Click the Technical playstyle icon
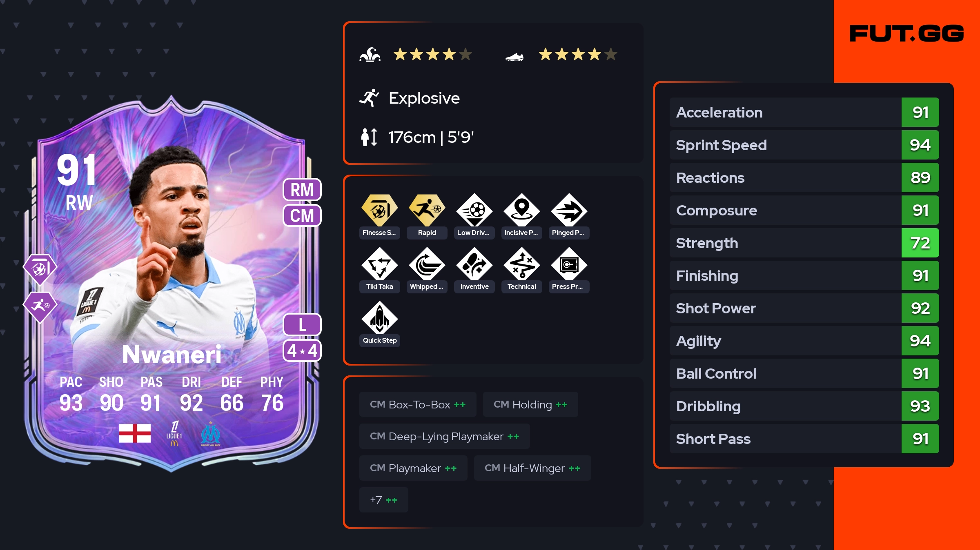The image size is (980, 550). point(521,264)
